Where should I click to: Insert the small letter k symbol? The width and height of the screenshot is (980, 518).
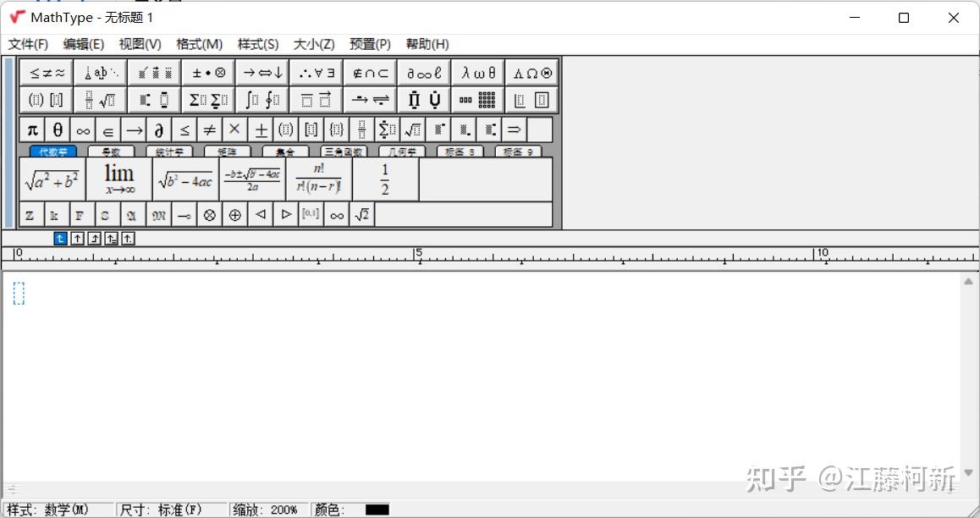click(57, 215)
